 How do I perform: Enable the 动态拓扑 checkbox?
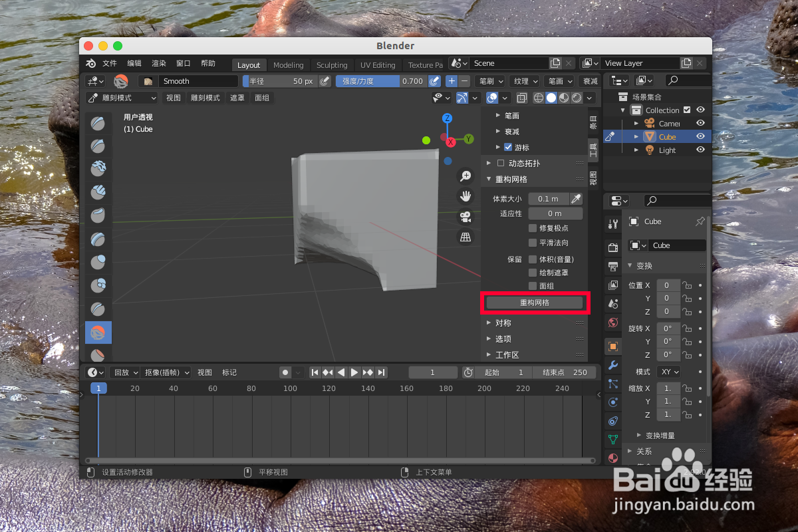coord(501,163)
